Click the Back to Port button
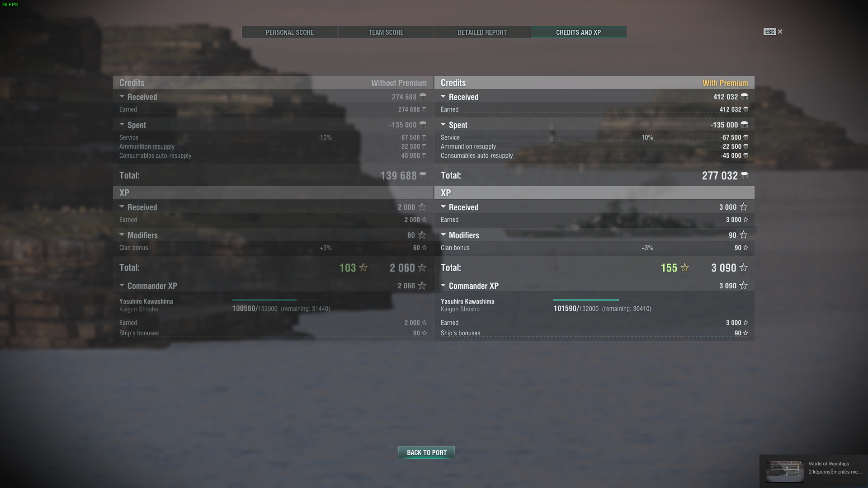868x488 pixels. pyautogui.click(x=426, y=452)
